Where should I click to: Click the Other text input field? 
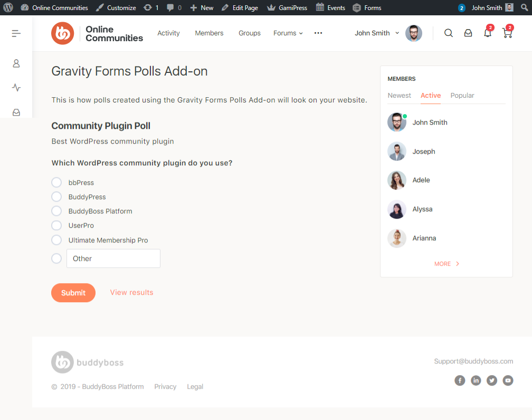[x=113, y=259]
